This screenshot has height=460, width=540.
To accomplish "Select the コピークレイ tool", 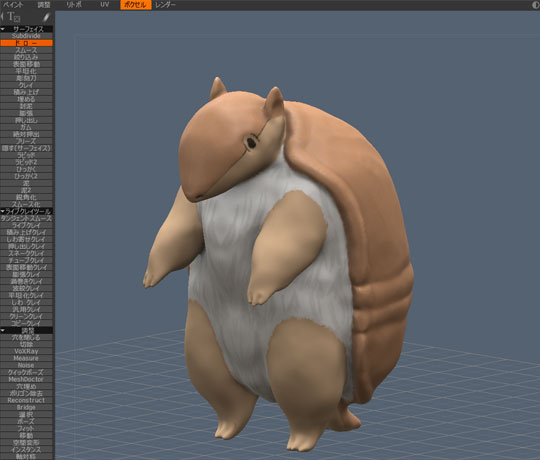I will [27, 323].
